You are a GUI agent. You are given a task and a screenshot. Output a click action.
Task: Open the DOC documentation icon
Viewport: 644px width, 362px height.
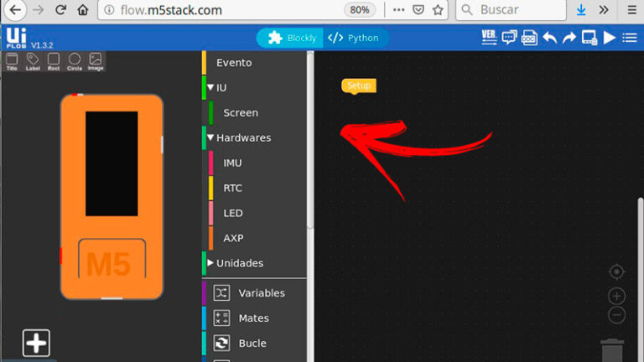pyautogui.click(x=529, y=38)
